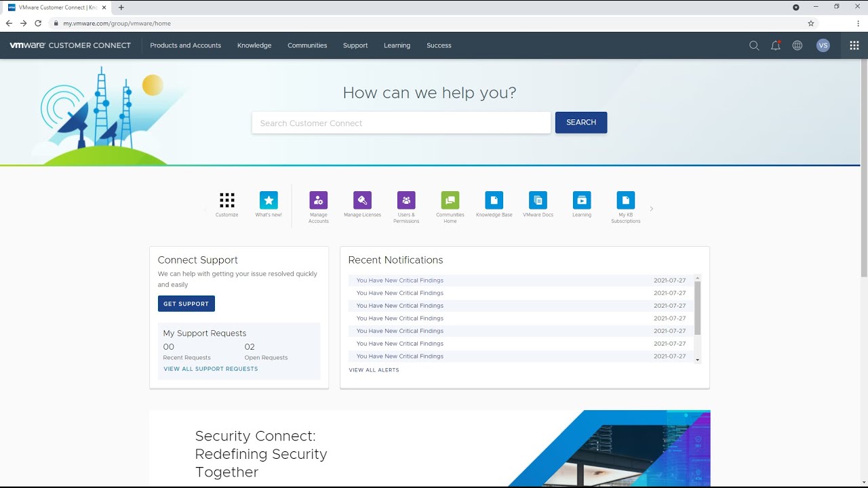Screen dimensions: 868x488
Task: Open a new browser tab with plus
Action: [121, 7]
